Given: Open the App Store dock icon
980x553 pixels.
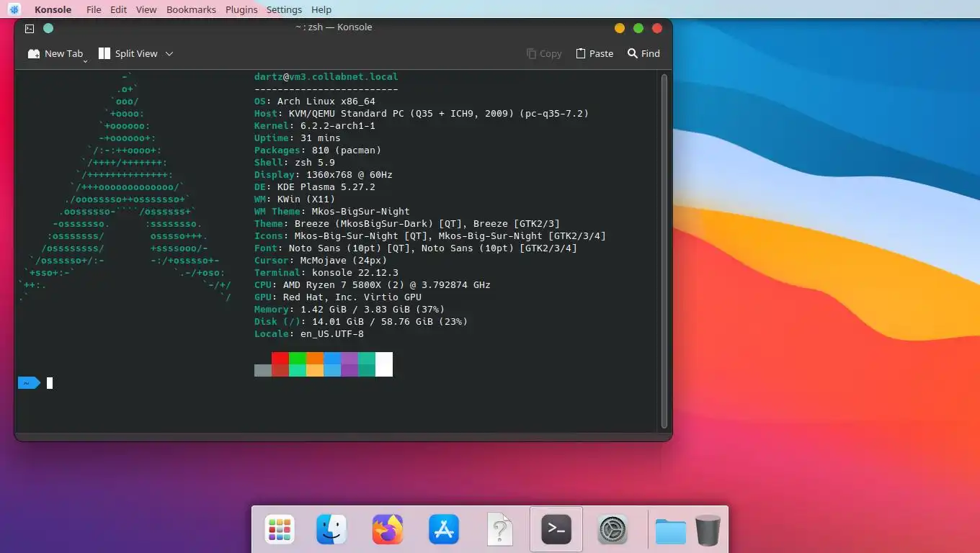Looking at the screenshot, I should [444, 530].
